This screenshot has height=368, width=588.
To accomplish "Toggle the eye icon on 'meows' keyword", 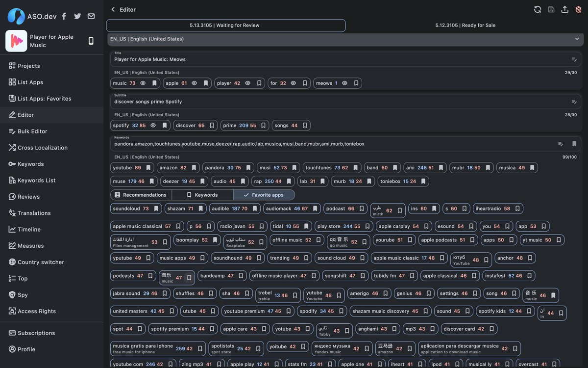I will point(345,83).
